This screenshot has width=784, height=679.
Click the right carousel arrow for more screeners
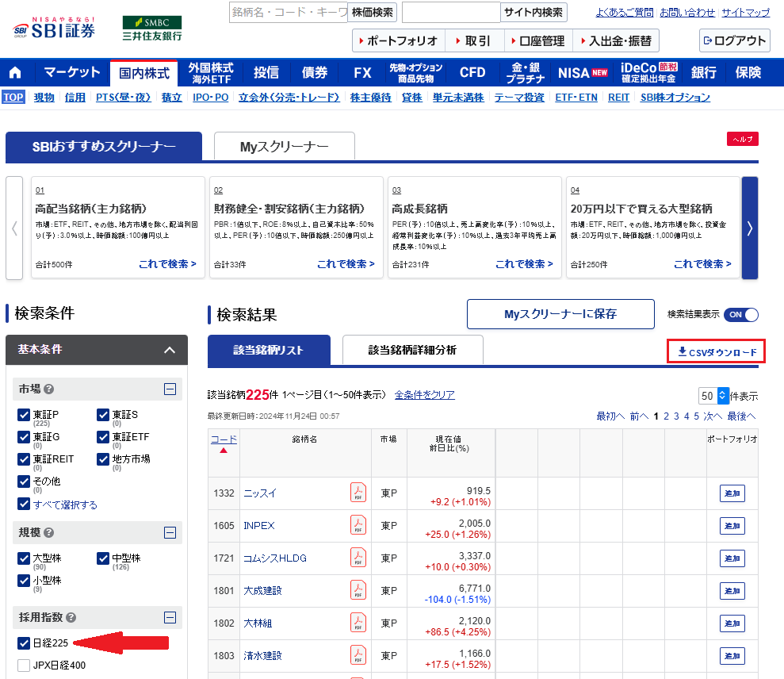(748, 228)
